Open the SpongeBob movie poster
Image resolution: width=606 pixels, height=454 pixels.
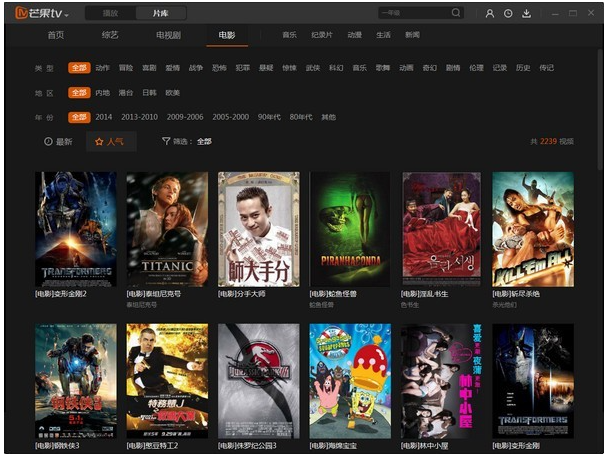coord(350,381)
